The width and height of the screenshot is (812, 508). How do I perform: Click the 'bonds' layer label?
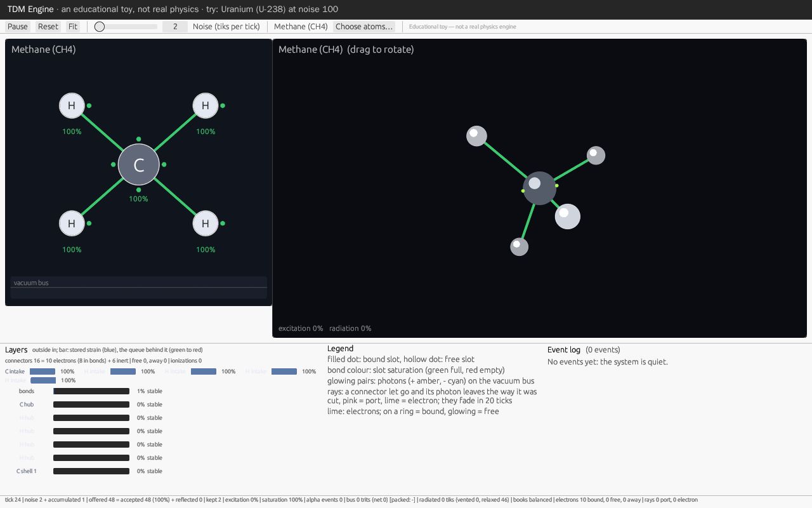point(27,391)
